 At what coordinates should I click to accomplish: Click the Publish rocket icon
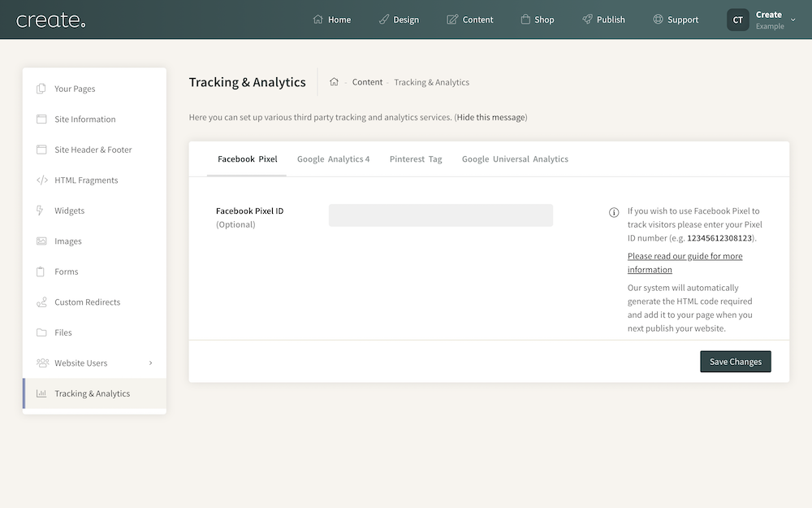(x=587, y=20)
